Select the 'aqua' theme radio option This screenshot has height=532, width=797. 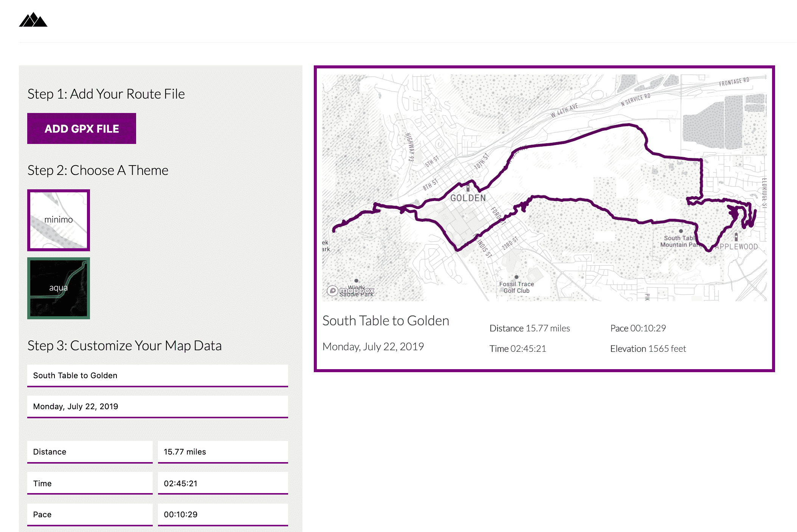(58, 288)
